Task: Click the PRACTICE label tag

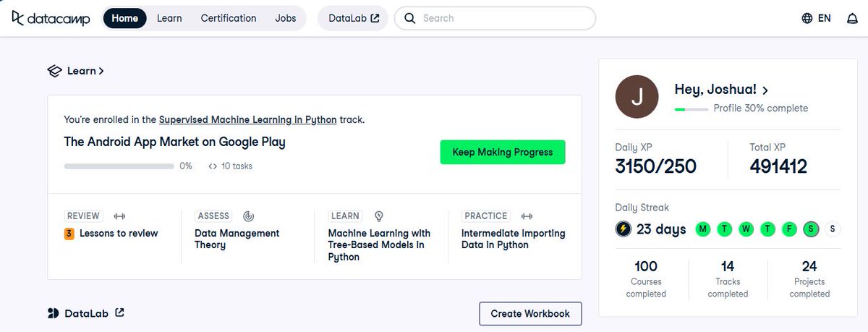Action: [486, 216]
